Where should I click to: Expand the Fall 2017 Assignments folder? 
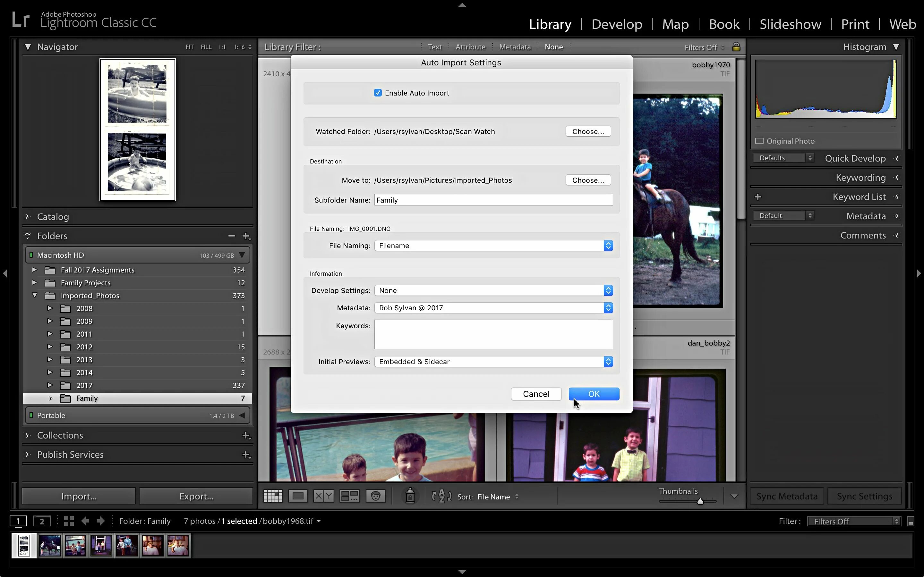pos(34,270)
